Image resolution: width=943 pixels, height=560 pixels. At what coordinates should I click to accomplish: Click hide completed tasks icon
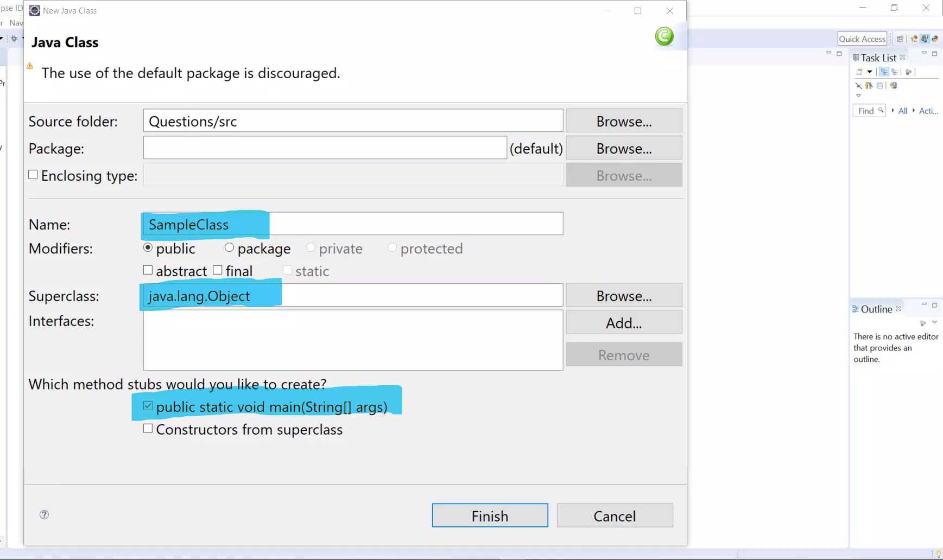coord(859,86)
